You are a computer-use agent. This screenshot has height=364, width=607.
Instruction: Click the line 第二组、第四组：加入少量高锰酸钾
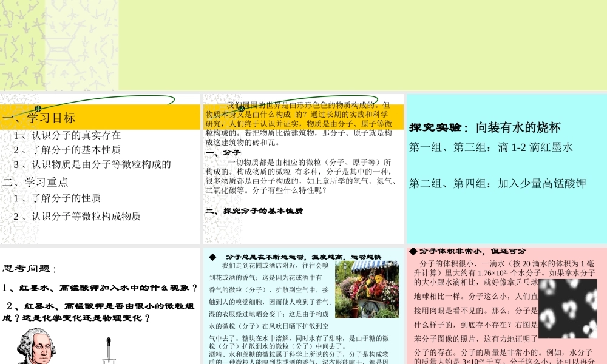(x=498, y=183)
